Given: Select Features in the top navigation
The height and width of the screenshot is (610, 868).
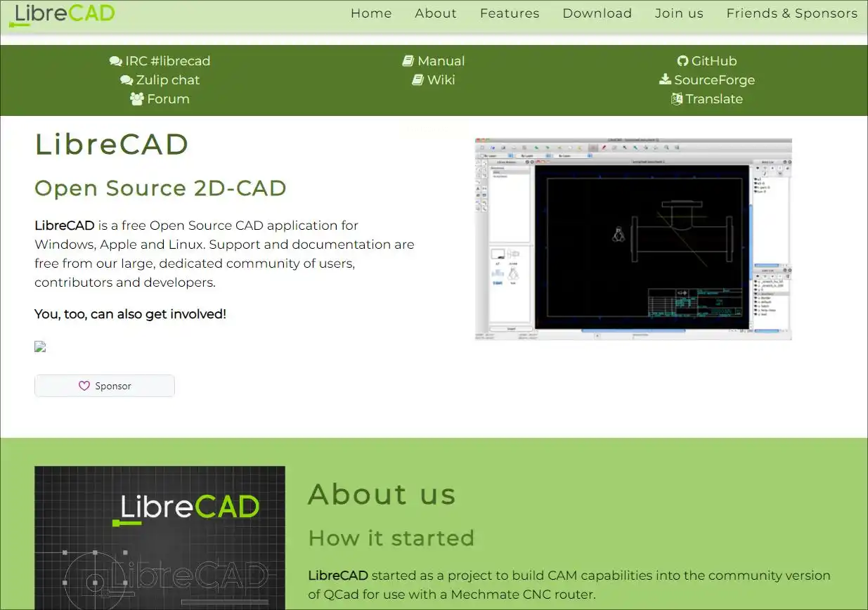Looking at the screenshot, I should pyautogui.click(x=510, y=13).
